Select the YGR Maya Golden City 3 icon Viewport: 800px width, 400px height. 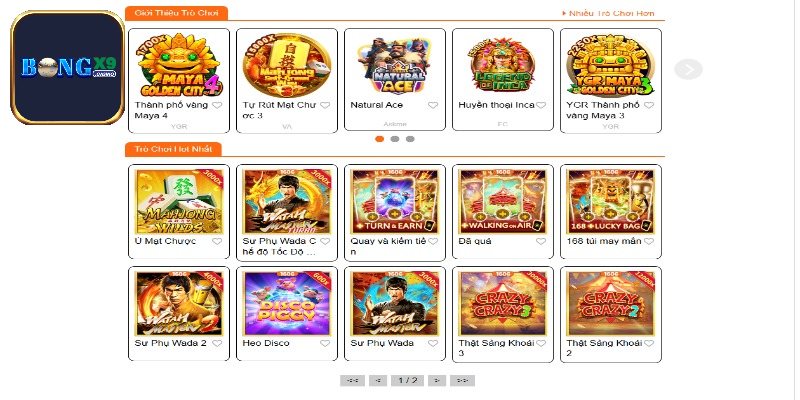(x=610, y=65)
